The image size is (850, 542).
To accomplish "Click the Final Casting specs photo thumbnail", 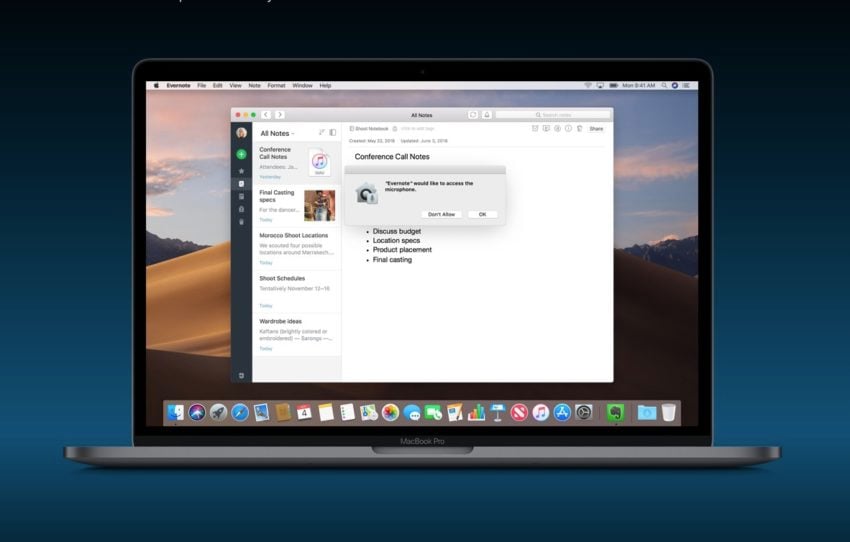I will 319,205.
